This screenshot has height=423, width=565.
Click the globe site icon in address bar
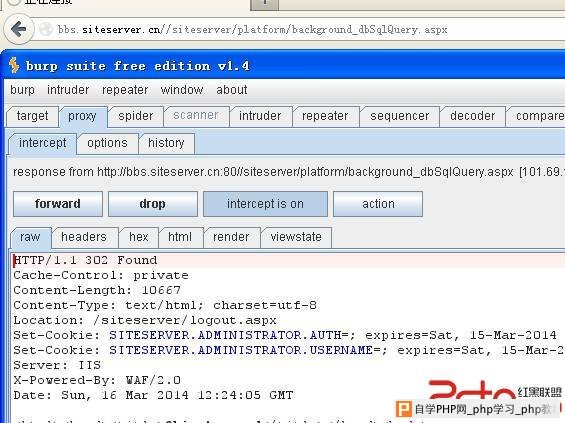click(45, 29)
